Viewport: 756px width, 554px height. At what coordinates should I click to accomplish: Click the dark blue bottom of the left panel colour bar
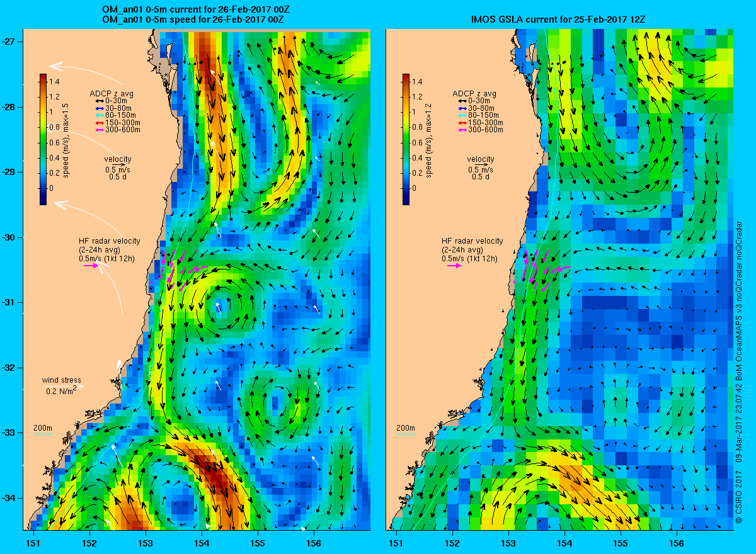[43, 200]
